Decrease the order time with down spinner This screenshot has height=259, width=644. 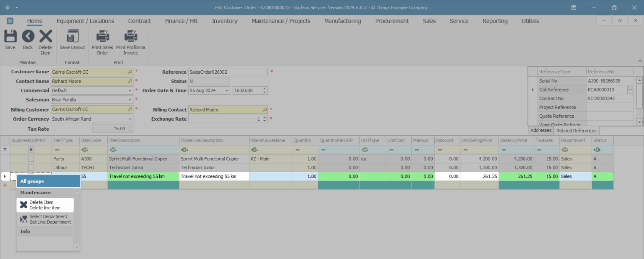(265, 92)
